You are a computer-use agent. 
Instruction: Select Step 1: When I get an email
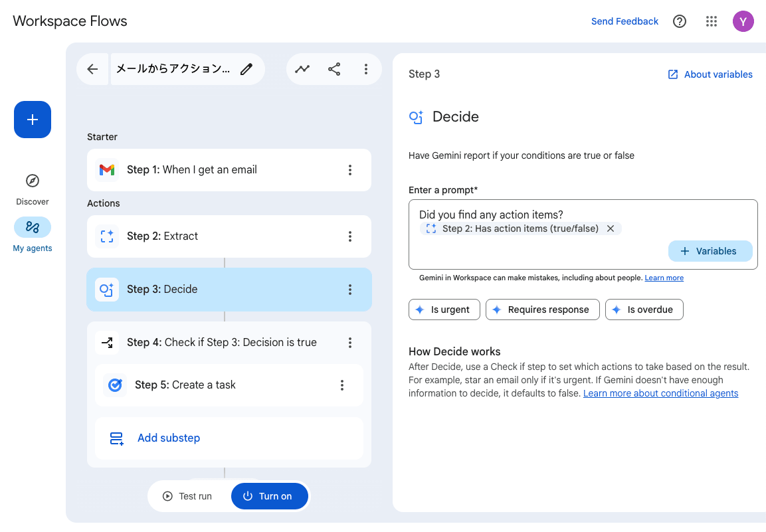pyautogui.click(x=229, y=170)
